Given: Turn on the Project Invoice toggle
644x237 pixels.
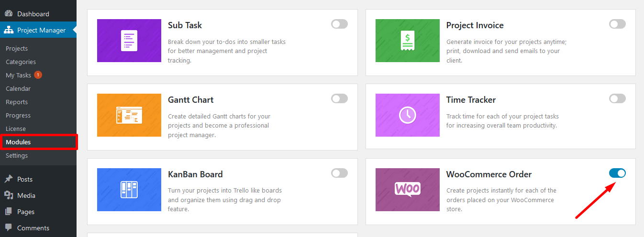Looking at the screenshot, I should pyautogui.click(x=617, y=24).
